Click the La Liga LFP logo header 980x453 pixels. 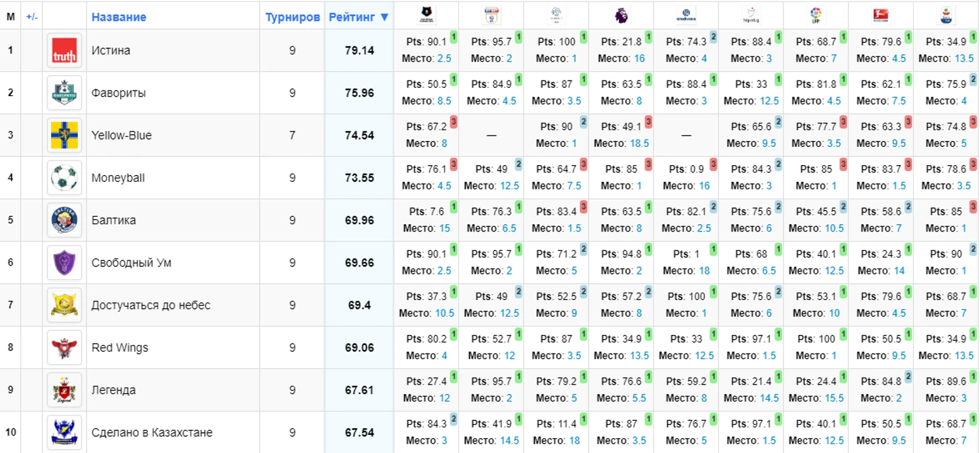point(816,13)
